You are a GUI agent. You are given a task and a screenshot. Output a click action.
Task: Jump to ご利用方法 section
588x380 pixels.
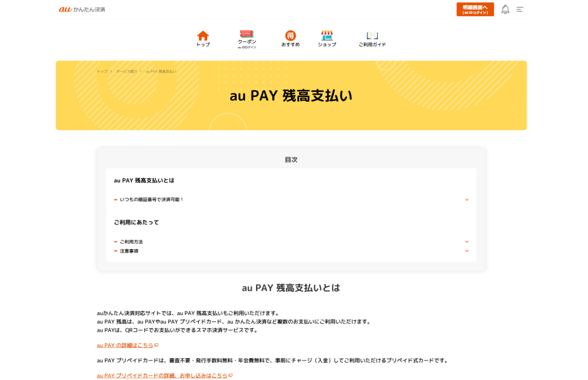131,242
